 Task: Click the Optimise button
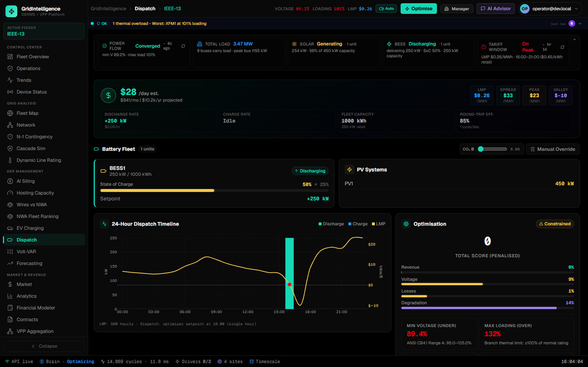point(419,9)
